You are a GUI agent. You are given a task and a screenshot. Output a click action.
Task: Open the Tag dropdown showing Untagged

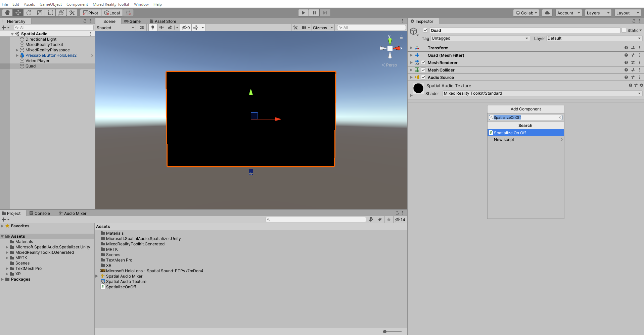click(480, 38)
